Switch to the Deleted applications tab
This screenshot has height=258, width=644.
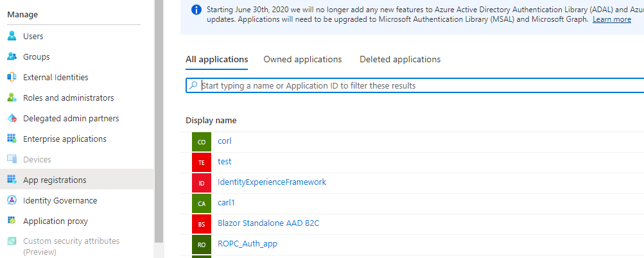pos(400,59)
